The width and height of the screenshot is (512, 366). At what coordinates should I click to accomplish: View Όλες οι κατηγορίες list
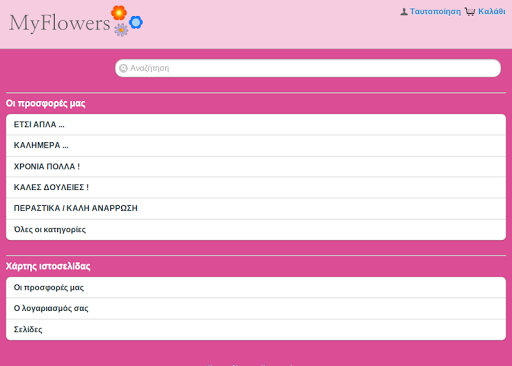click(x=256, y=229)
